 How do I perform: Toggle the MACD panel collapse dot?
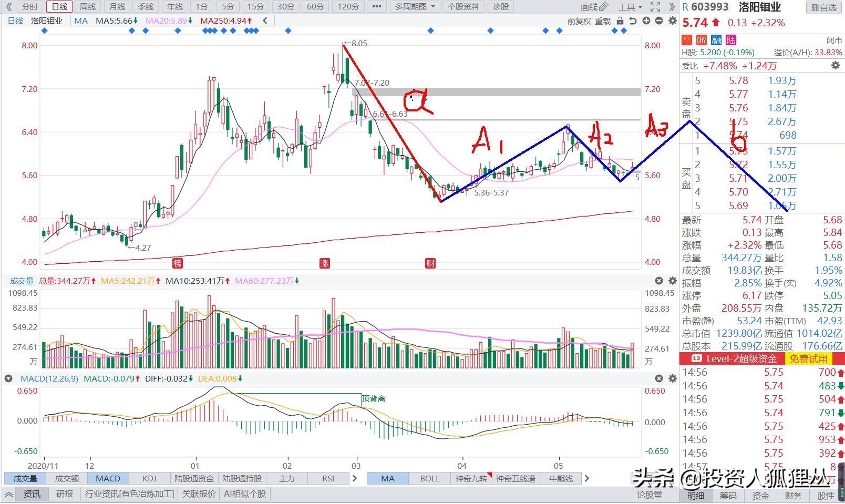pos(8,378)
